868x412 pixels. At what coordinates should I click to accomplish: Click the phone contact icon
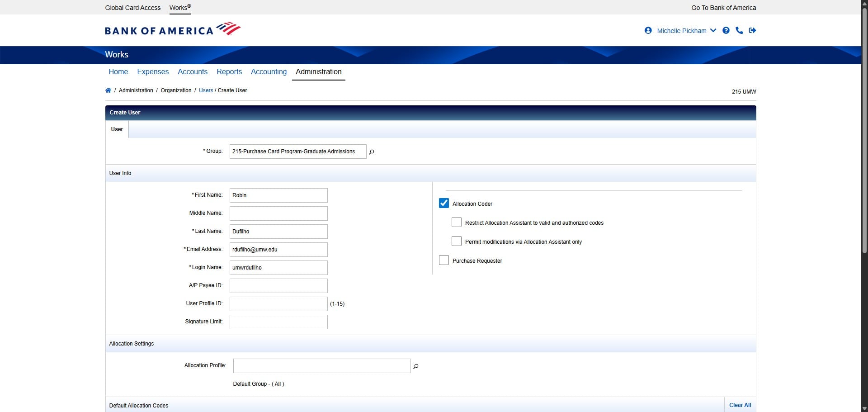coord(739,30)
